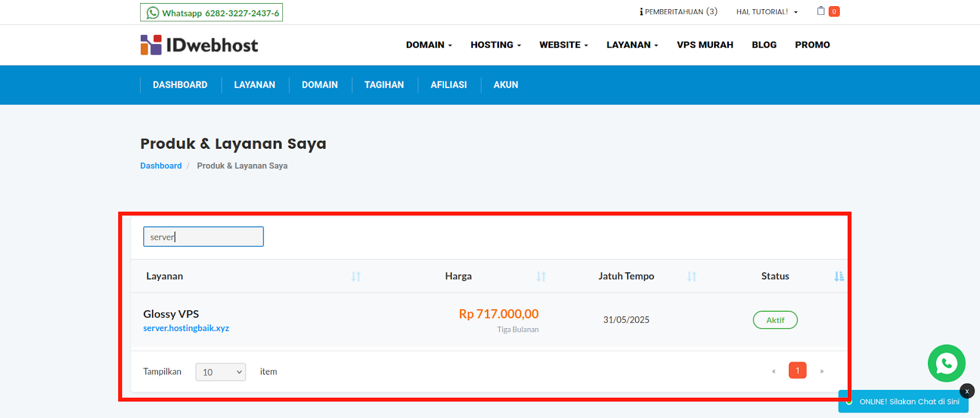Click the Aktif status badge

775,320
